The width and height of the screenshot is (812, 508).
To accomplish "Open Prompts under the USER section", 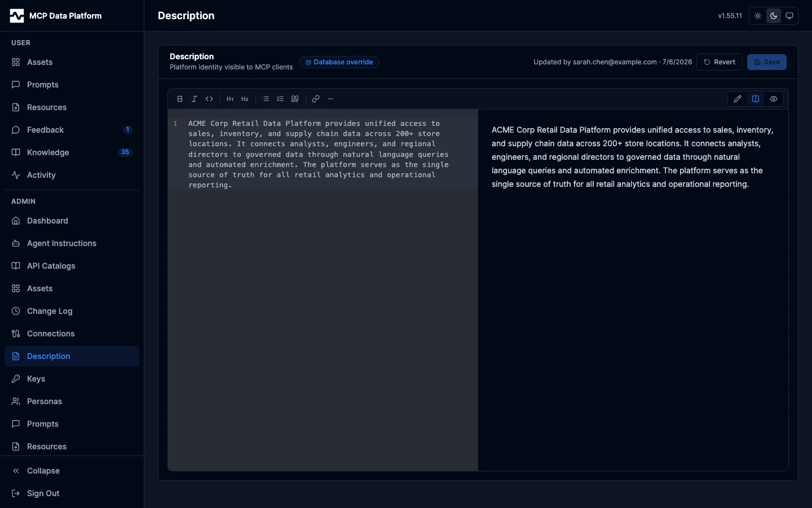I will [x=72, y=85].
